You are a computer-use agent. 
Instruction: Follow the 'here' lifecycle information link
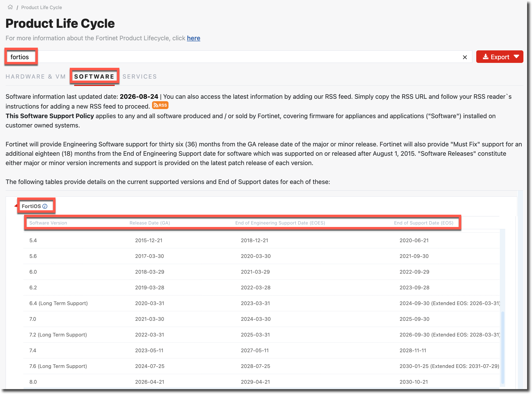pyautogui.click(x=194, y=38)
